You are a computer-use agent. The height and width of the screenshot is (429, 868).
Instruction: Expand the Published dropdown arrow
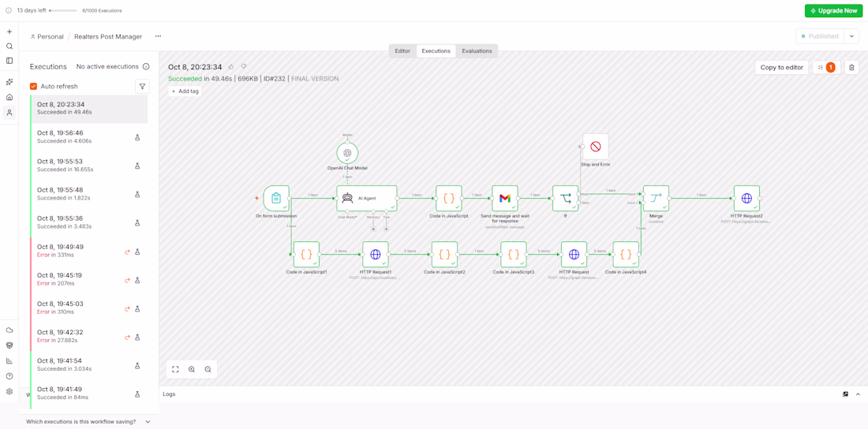851,36
